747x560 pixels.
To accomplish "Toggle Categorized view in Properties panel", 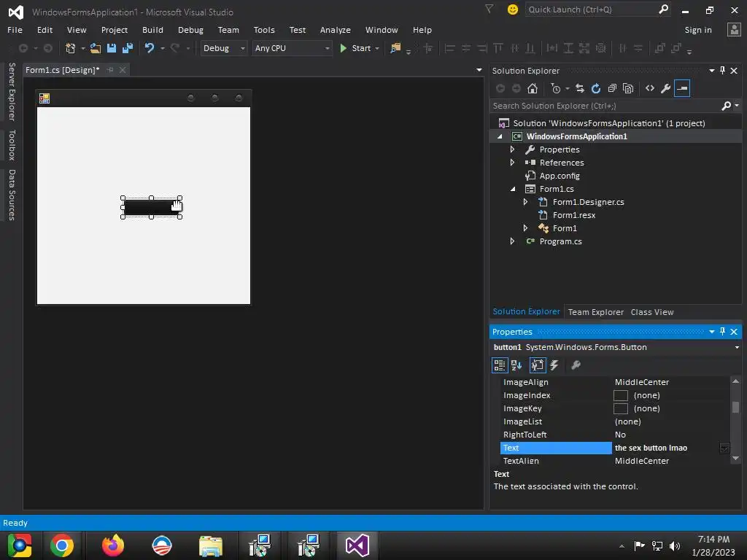I will (x=500, y=365).
